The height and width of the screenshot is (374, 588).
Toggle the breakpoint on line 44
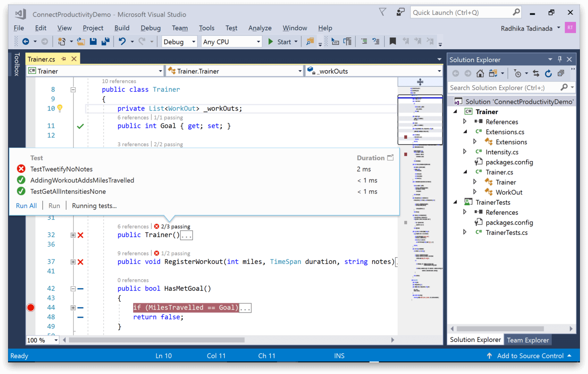30,307
